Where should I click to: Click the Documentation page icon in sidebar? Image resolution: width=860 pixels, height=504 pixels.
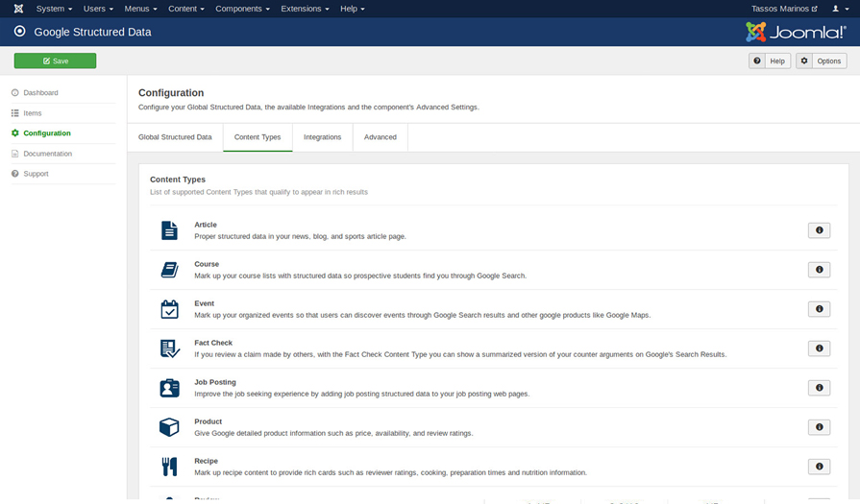(x=14, y=154)
